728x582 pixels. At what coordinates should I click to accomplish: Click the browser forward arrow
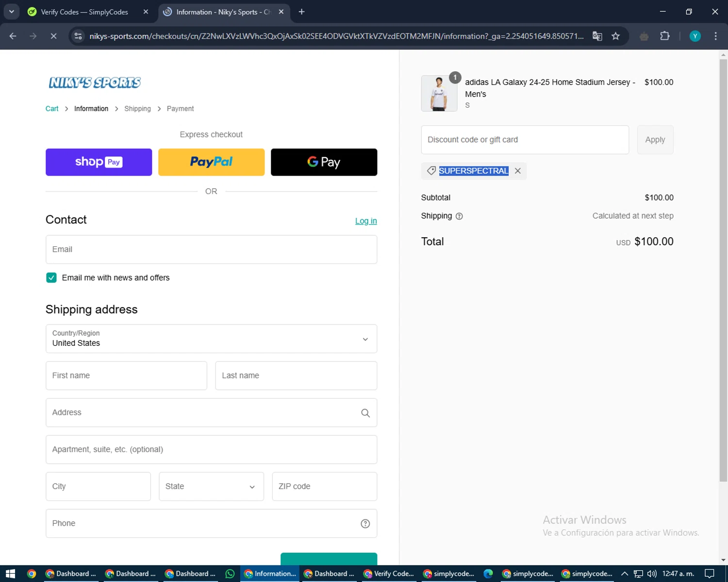(x=33, y=36)
